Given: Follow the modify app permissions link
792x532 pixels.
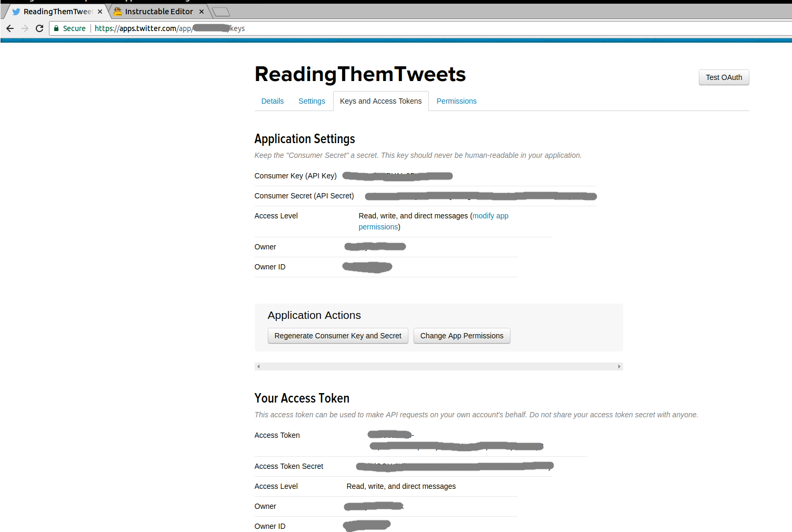Looking at the screenshot, I should point(434,222).
